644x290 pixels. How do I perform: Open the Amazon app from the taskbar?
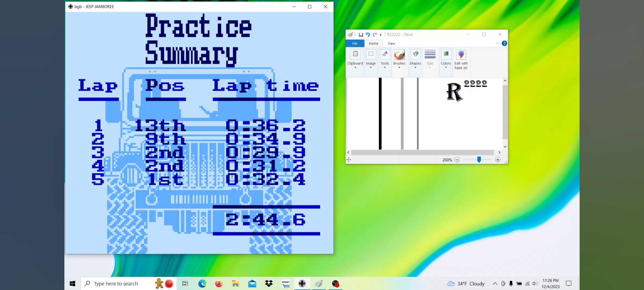click(x=286, y=284)
